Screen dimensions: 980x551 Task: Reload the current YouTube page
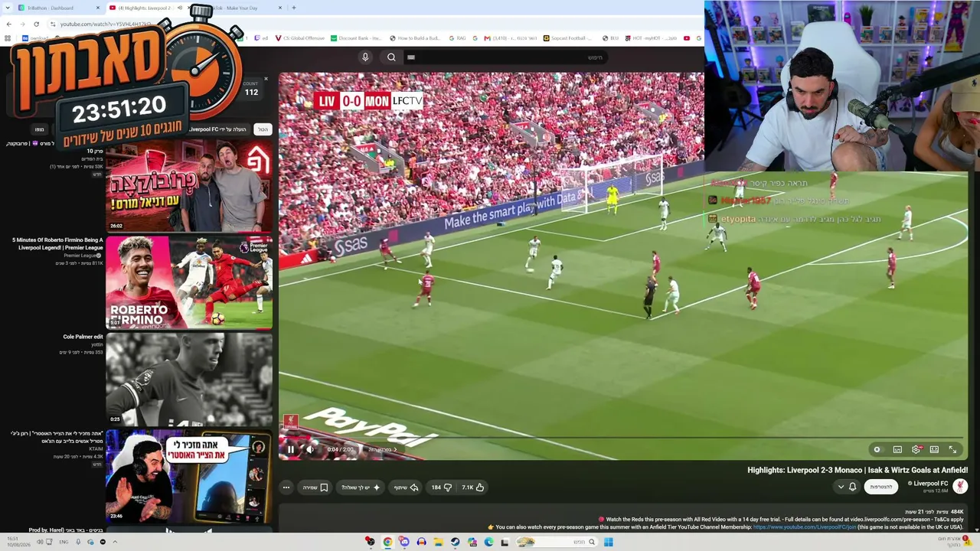pos(36,24)
